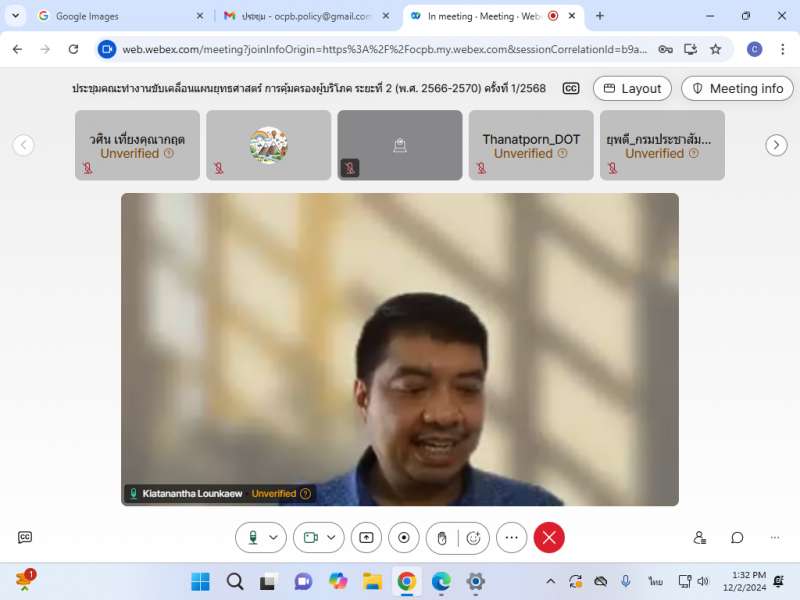Expand video options arrow beside camera
Viewport: 800px width, 600px height.
pos(333,538)
